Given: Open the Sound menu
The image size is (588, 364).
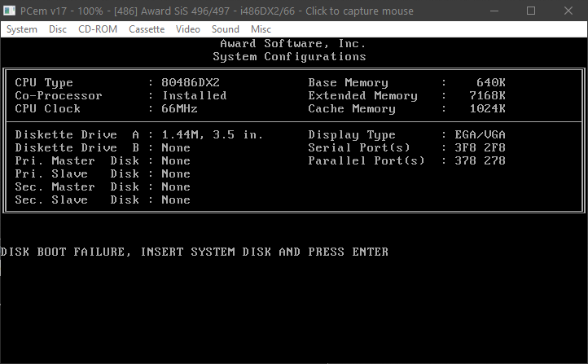Looking at the screenshot, I should click(x=226, y=29).
